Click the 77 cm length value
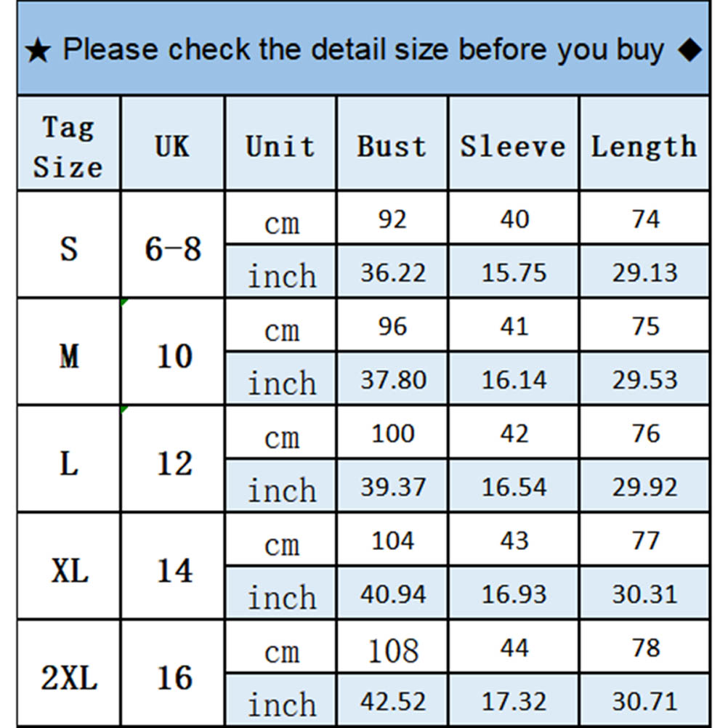Viewport: 728px width, 728px height. click(645, 541)
